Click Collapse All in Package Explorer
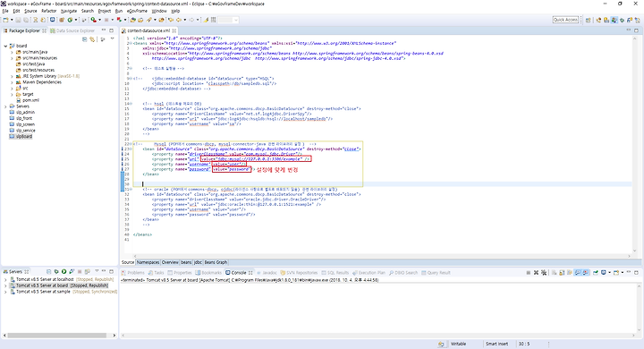The width and height of the screenshot is (644, 349). coord(85,39)
